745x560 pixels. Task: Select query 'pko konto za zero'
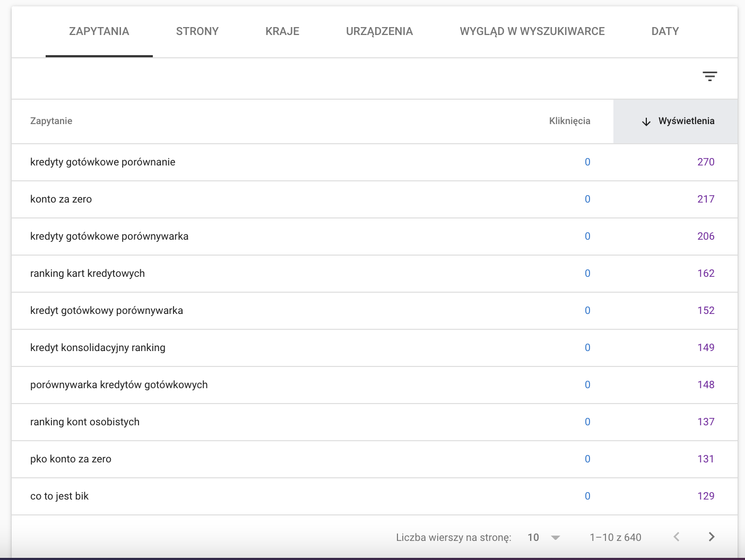click(71, 459)
